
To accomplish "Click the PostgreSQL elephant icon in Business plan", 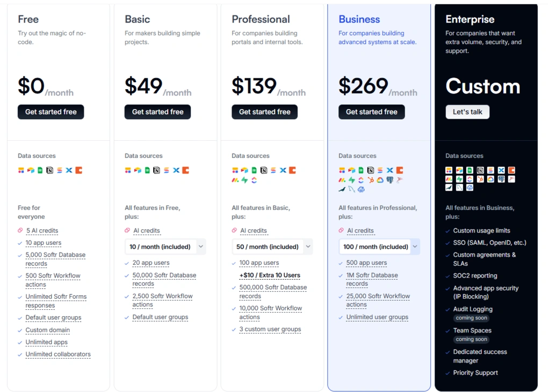I will pyautogui.click(x=390, y=180).
